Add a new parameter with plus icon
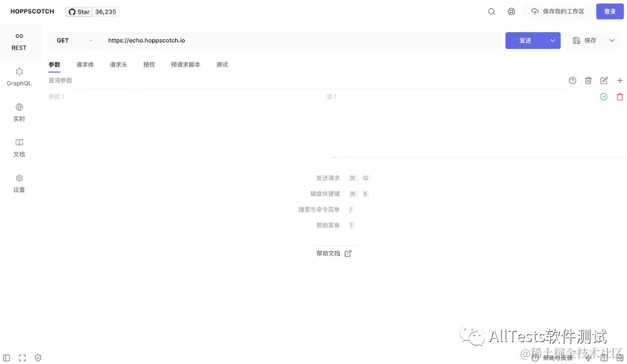Image resolution: width=627 pixels, height=364 pixels. [619, 81]
